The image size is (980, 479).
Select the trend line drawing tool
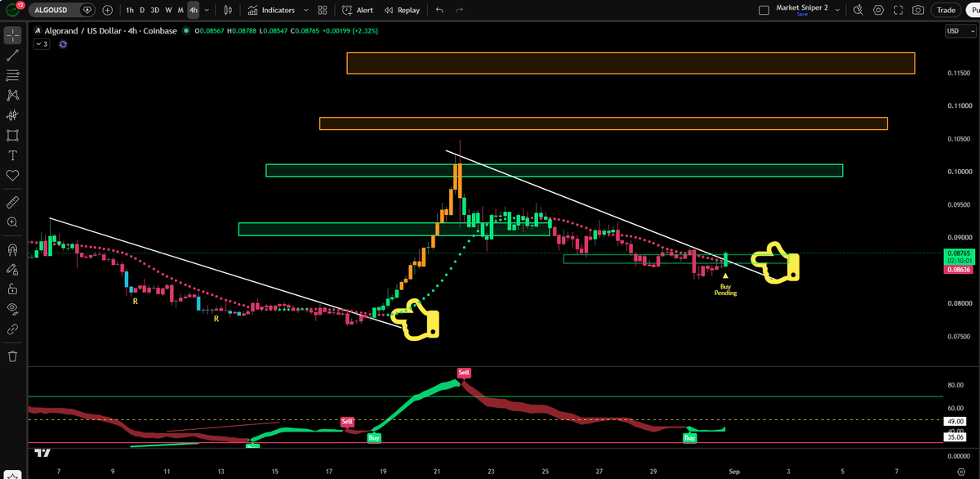click(x=13, y=56)
